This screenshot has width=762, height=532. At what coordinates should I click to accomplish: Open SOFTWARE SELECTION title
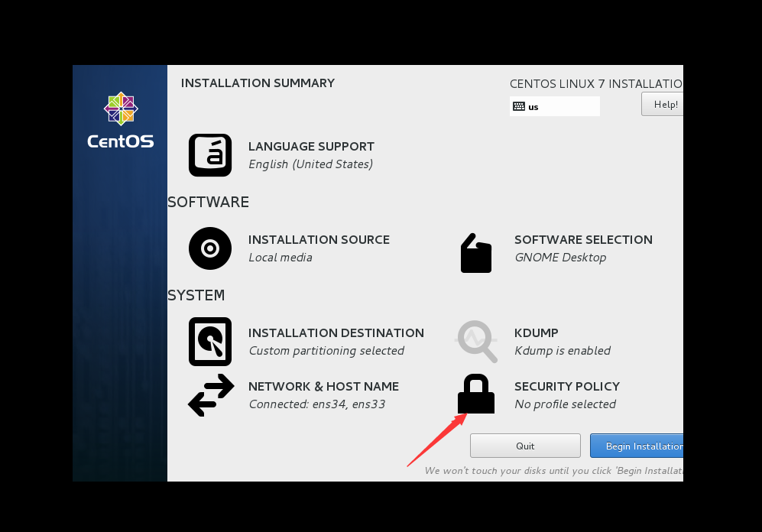click(583, 239)
